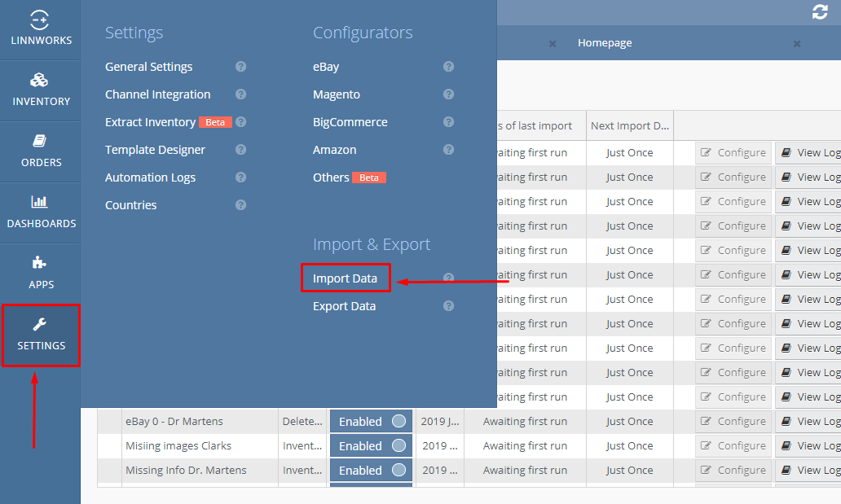
Task: Click help icon next to BigCommerce
Action: (448, 122)
